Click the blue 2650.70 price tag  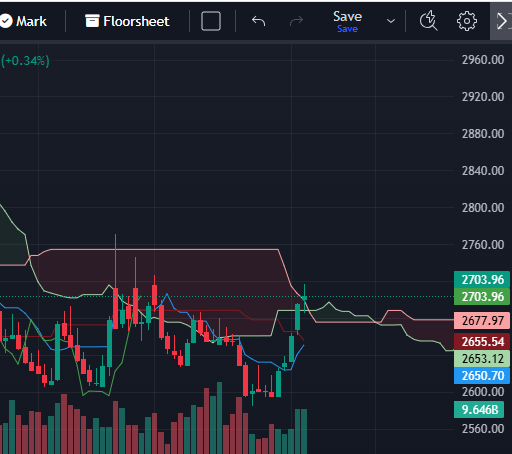tap(482, 375)
